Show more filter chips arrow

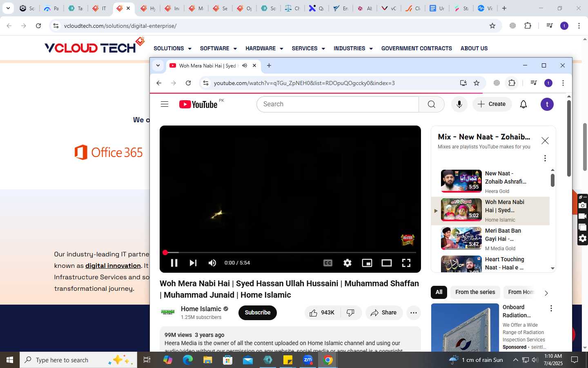point(546,293)
